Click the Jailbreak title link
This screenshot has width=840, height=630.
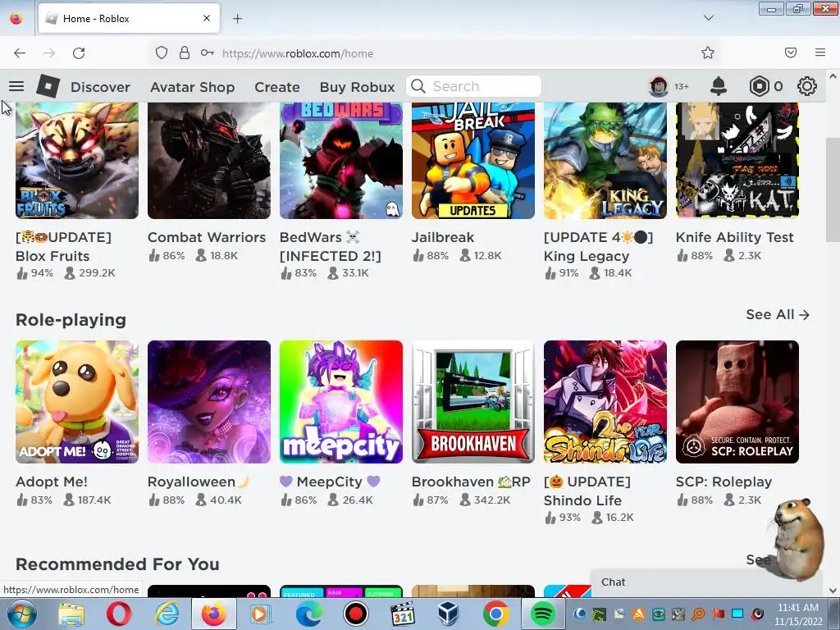443,237
